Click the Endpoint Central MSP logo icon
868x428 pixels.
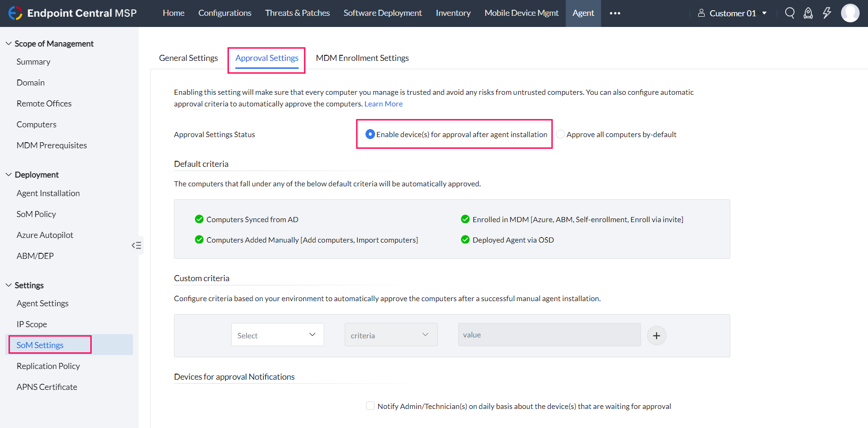[x=15, y=13]
